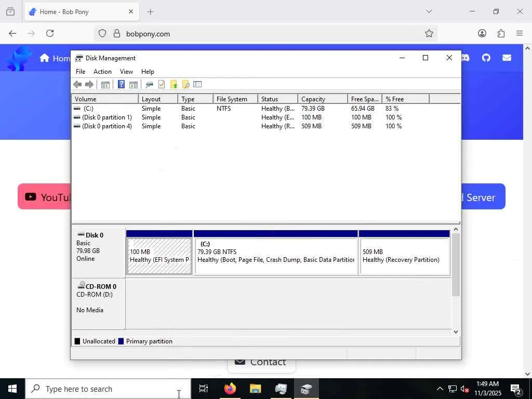Open File Explorer from the taskbar
Image resolution: width=532 pixels, height=399 pixels.
255,389
